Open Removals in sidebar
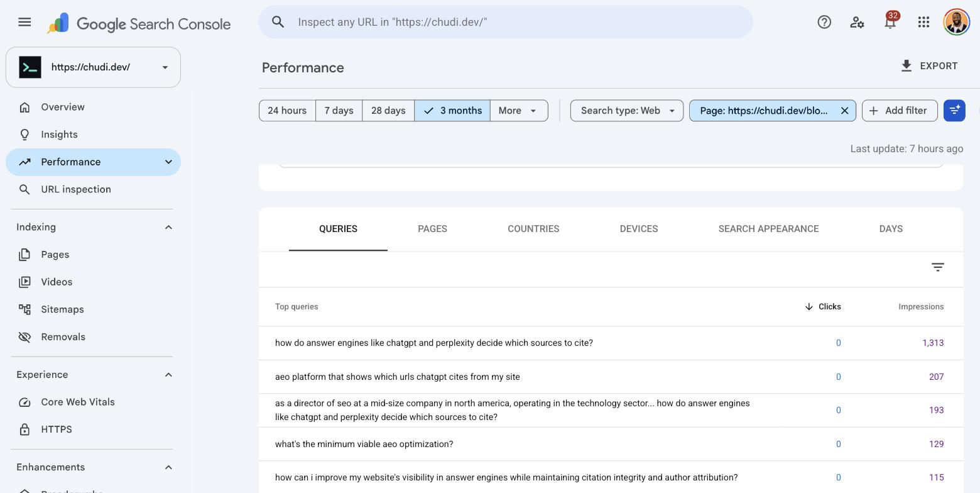The width and height of the screenshot is (980, 493). (x=93, y=337)
